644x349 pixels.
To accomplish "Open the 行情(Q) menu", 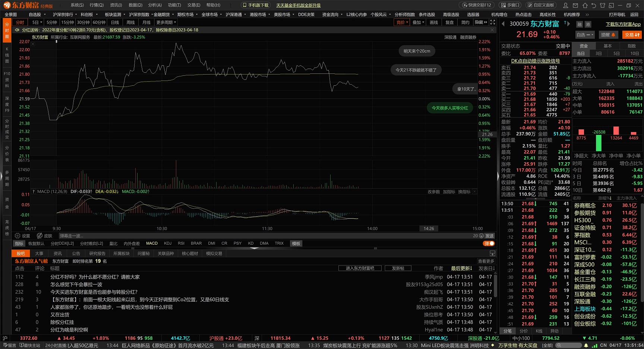I will pyautogui.click(x=97, y=5).
